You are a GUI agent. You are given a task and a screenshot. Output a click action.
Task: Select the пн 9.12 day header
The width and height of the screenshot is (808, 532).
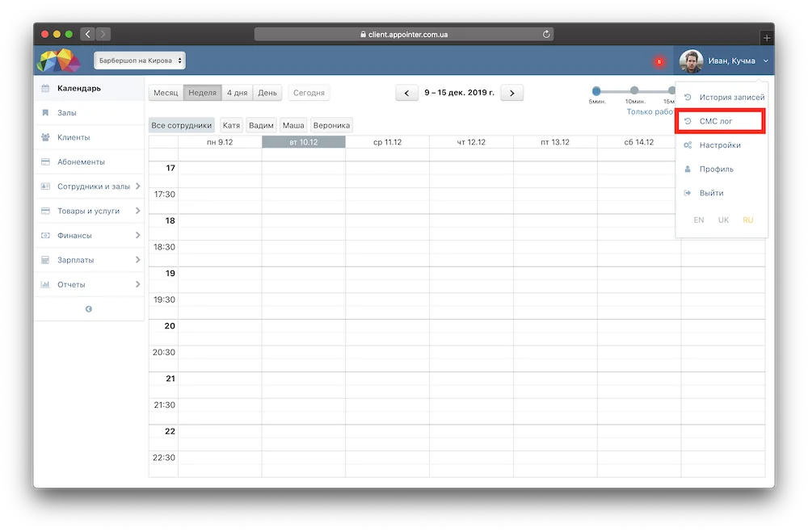[x=220, y=142]
